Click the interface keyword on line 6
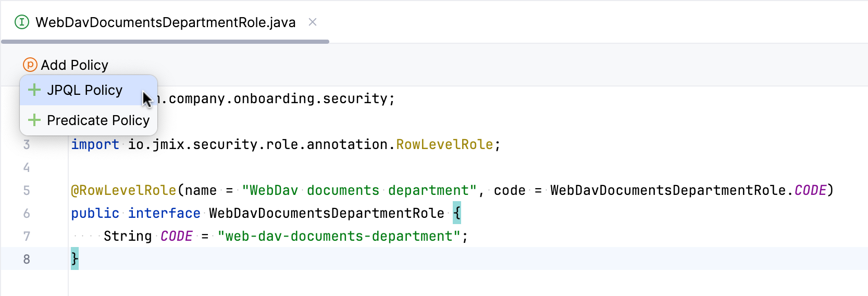Screen dimensions: 868x296 [164, 213]
